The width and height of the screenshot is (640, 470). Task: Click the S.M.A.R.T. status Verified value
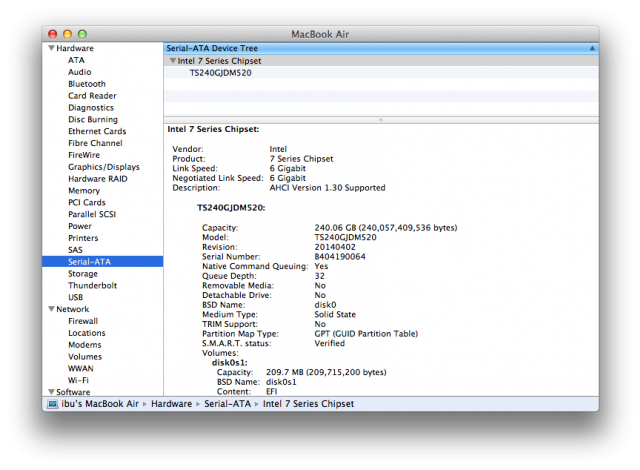coord(329,344)
